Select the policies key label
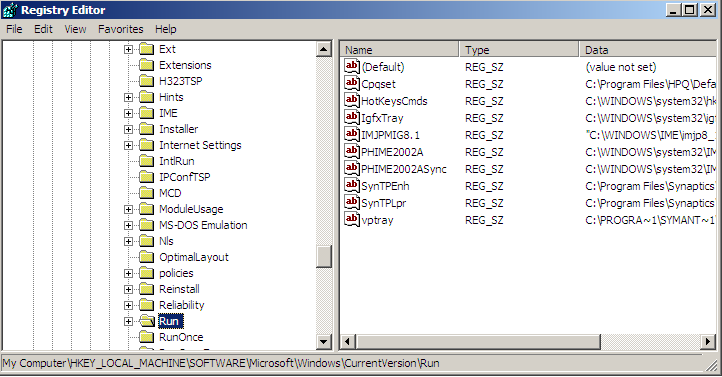Screen dimensions: 722x377 pyautogui.click(x=176, y=273)
